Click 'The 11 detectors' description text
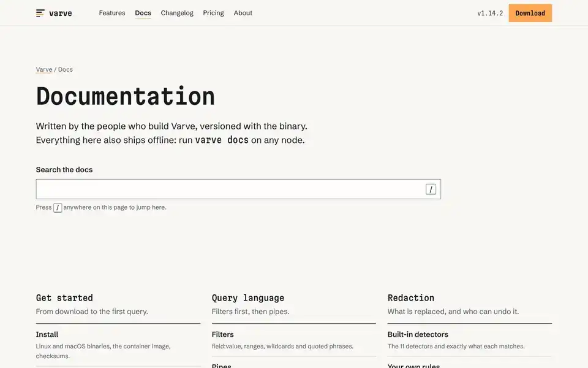 (456, 346)
